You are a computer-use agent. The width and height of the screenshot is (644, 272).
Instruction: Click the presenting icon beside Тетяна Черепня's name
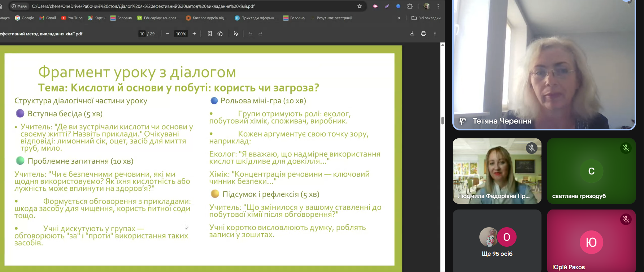pyautogui.click(x=462, y=121)
